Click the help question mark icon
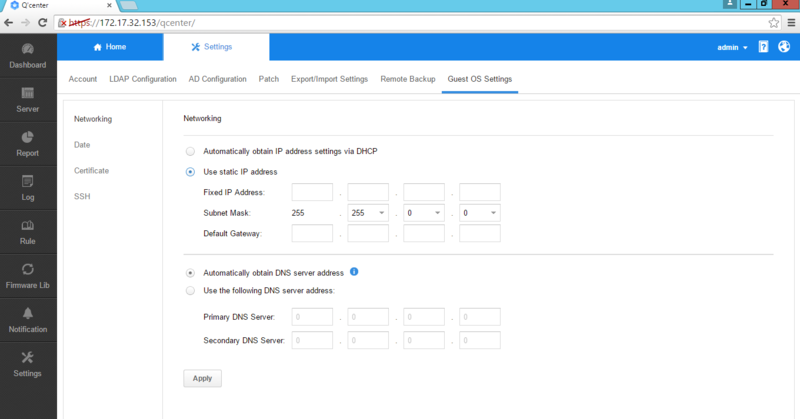 coord(763,47)
